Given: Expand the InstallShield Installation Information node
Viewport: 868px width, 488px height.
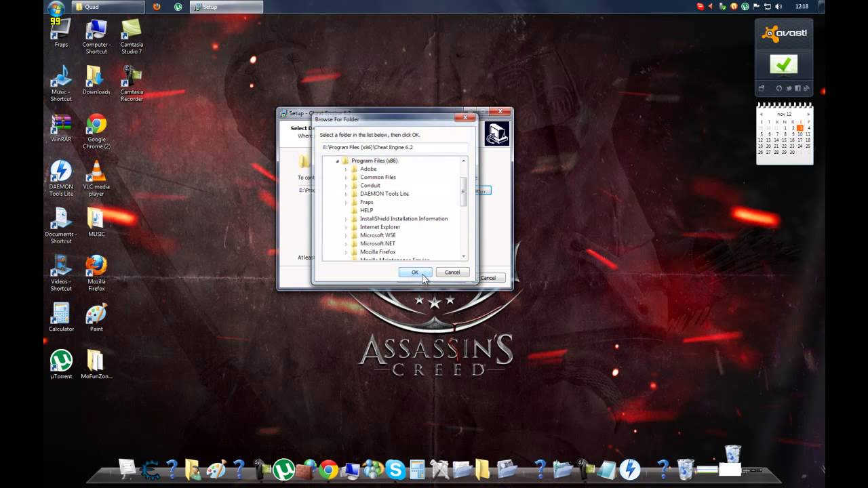Looking at the screenshot, I should pos(346,218).
